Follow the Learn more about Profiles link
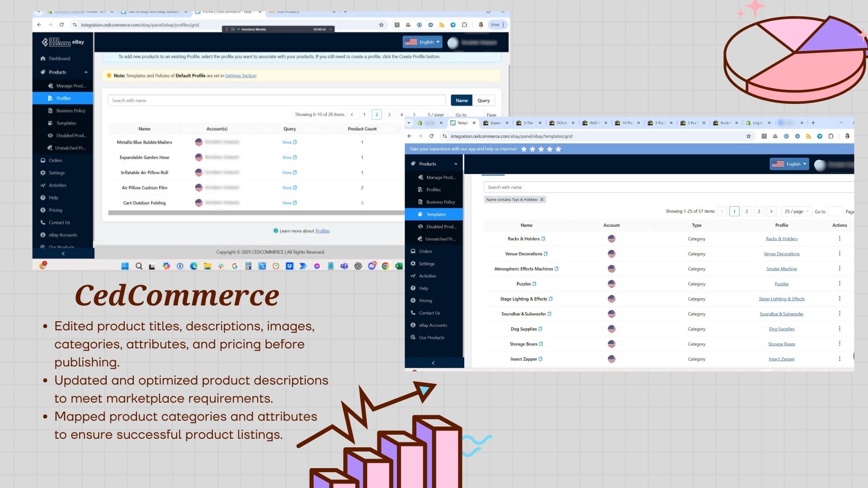The width and height of the screenshot is (868, 488). [322, 231]
